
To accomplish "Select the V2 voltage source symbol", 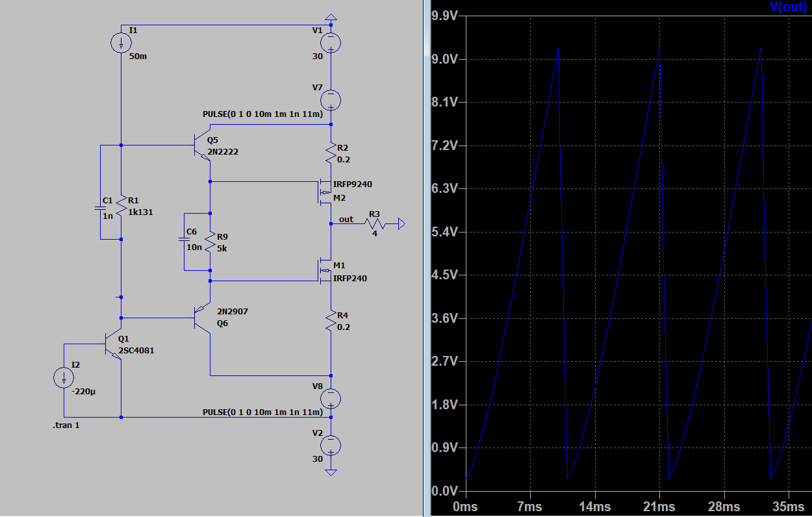I will 331,444.
